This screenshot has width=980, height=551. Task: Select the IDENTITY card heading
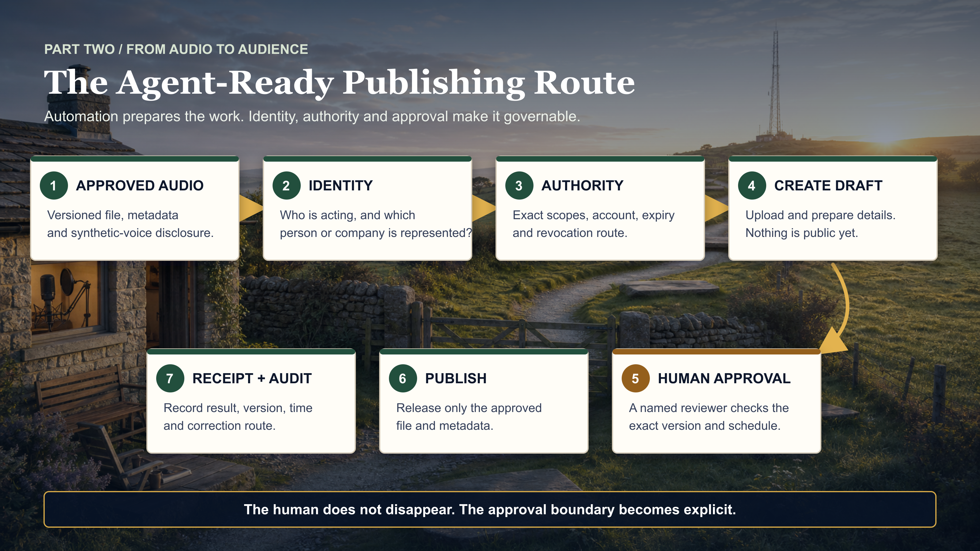(x=341, y=186)
